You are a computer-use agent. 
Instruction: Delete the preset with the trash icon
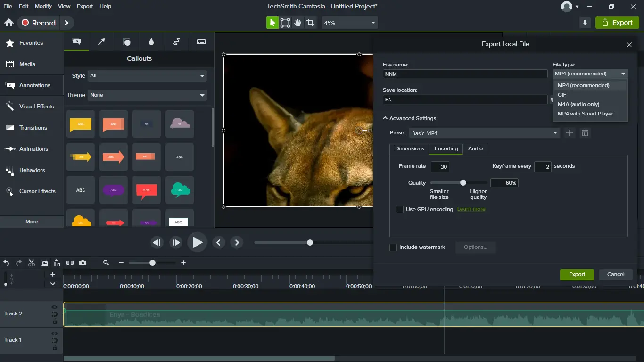coord(585,133)
